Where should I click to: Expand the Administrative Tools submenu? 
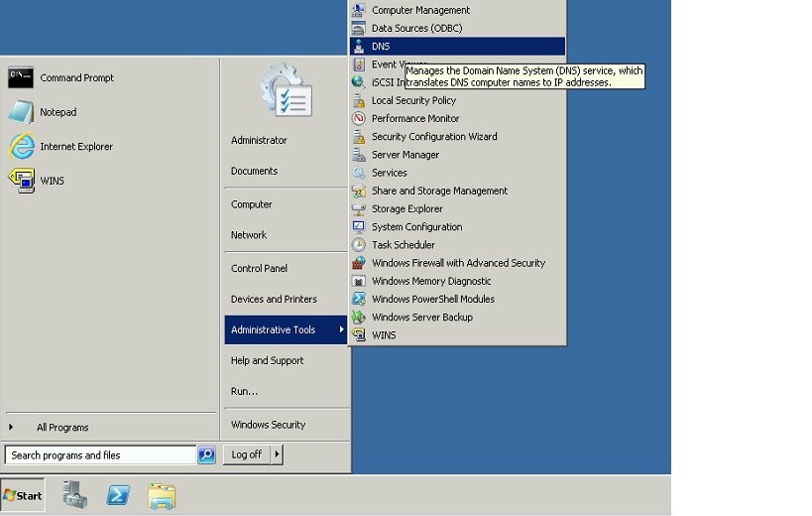click(286, 329)
